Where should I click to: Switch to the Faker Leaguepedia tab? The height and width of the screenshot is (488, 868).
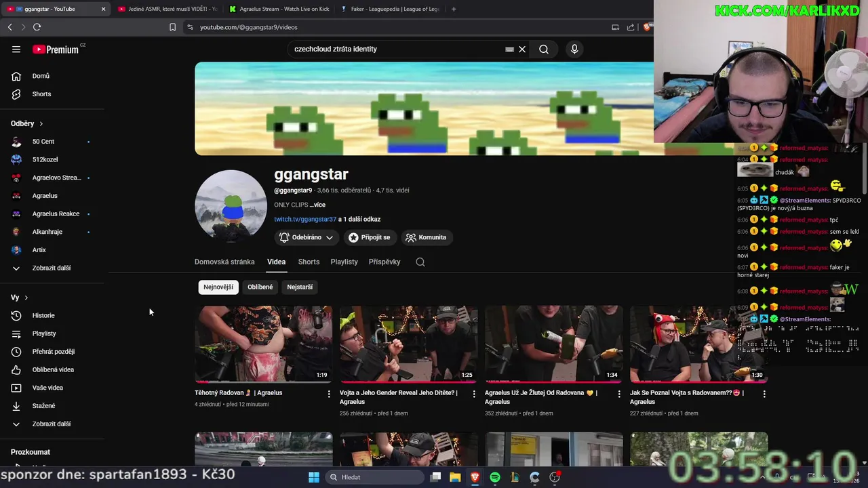point(390,9)
